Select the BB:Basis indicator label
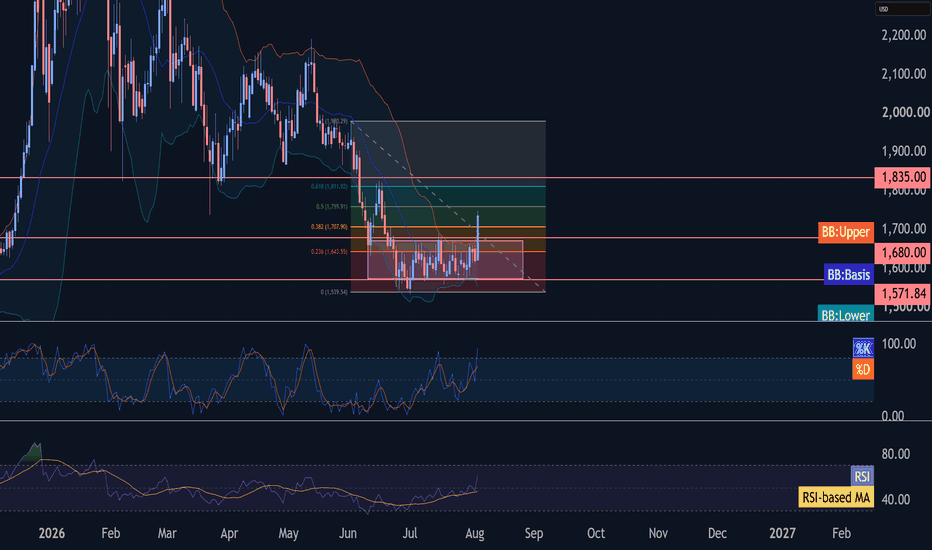Screen dimensions: 932x550 848,275
